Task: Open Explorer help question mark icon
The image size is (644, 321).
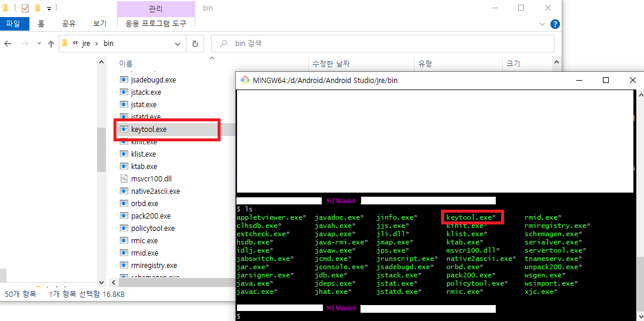Action: point(555,24)
